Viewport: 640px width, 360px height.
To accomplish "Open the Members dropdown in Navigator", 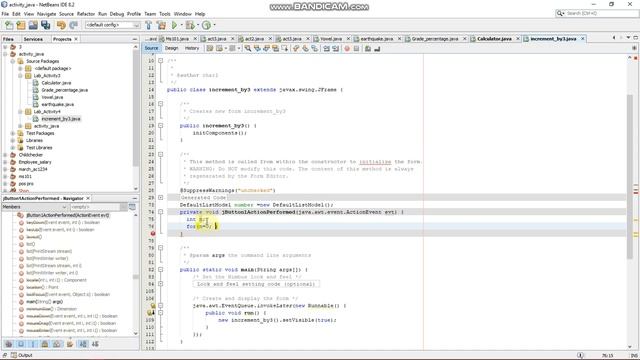I will 35,207.
